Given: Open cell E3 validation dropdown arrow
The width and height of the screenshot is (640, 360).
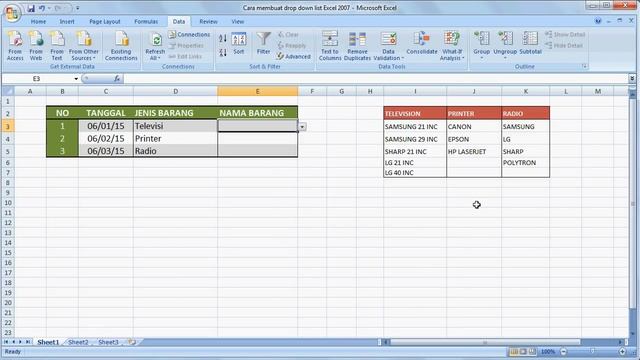Looking at the screenshot, I should (x=302, y=127).
